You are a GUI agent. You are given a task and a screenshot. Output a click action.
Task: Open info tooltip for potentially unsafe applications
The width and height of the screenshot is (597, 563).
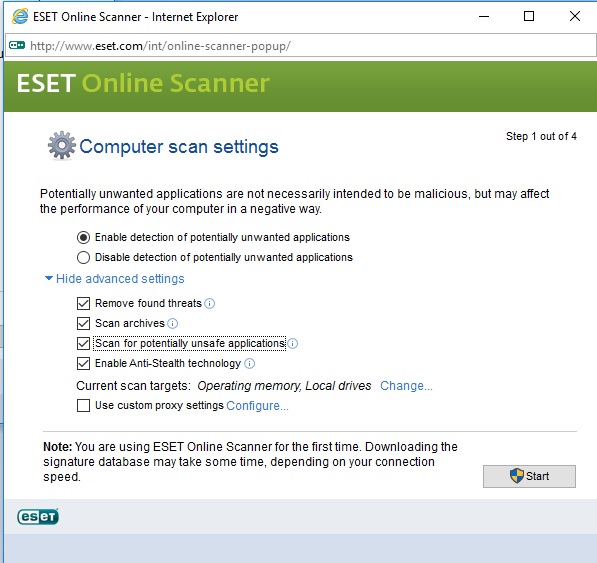[x=292, y=344]
